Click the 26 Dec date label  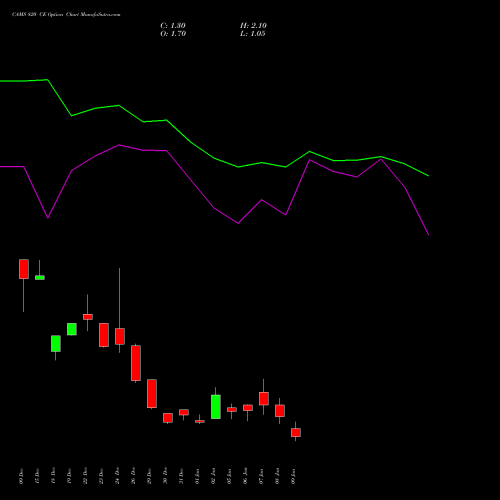point(133,476)
